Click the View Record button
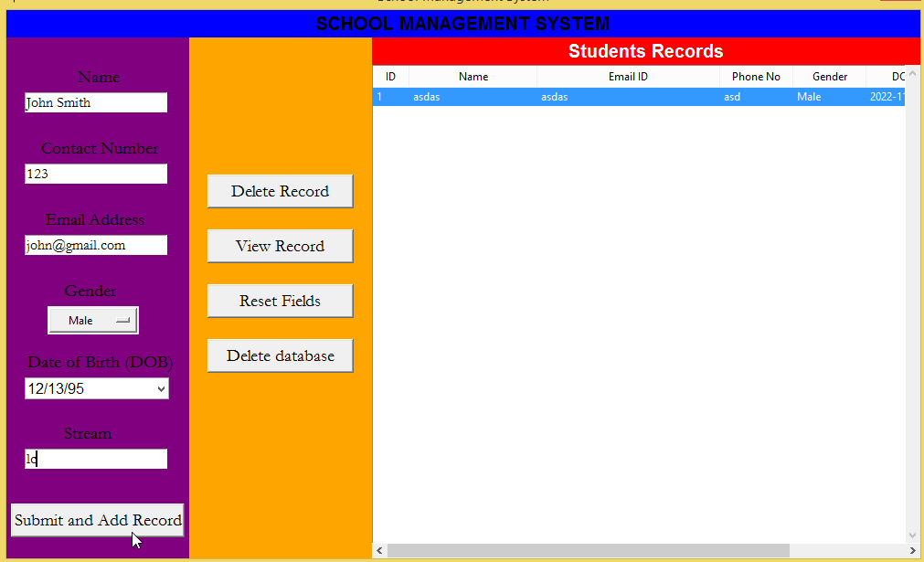The image size is (924, 562). [280, 246]
